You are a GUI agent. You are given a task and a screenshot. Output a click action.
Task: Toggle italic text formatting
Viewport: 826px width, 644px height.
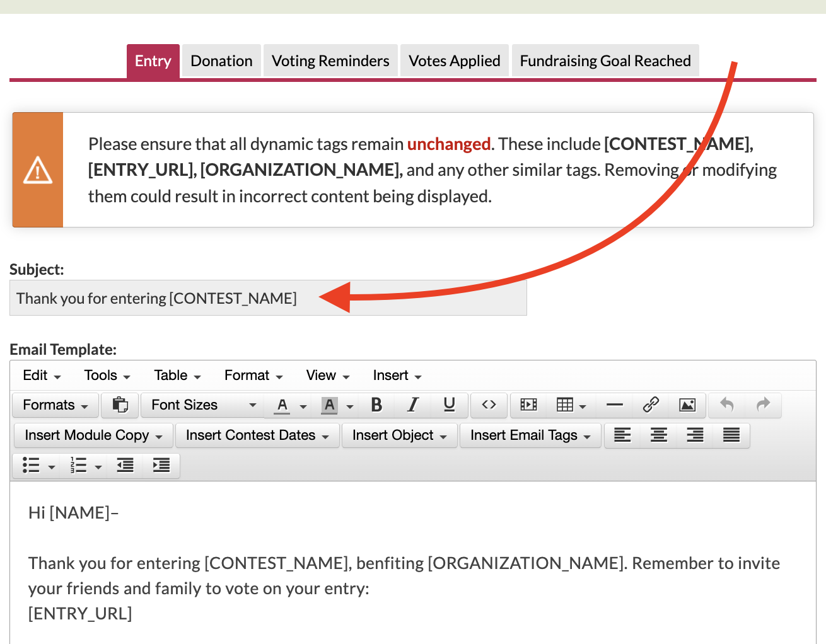413,405
